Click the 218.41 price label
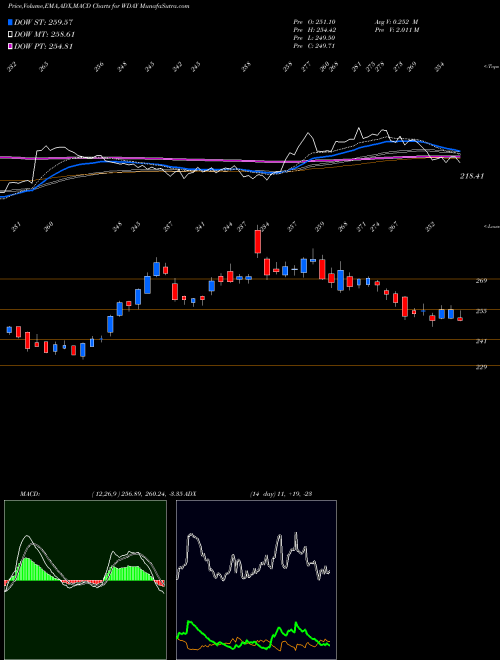The height and width of the screenshot is (660, 500). pyautogui.click(x=471, y=176)
